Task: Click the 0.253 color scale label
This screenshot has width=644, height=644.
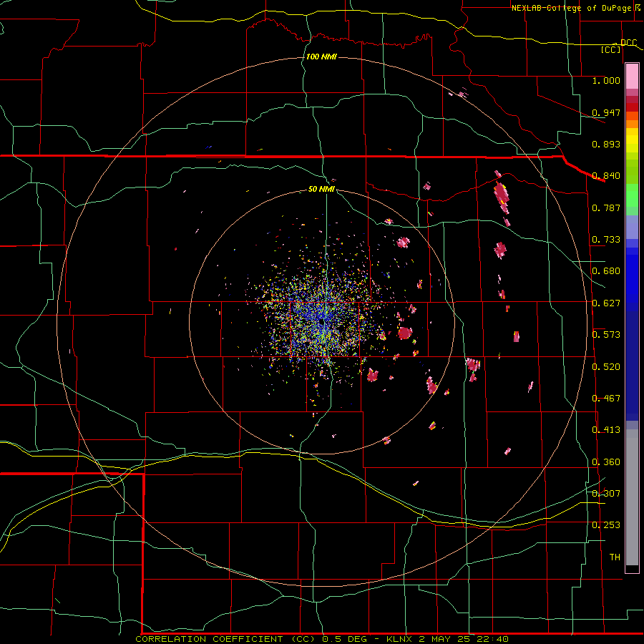Action: (x=606, y=525)
